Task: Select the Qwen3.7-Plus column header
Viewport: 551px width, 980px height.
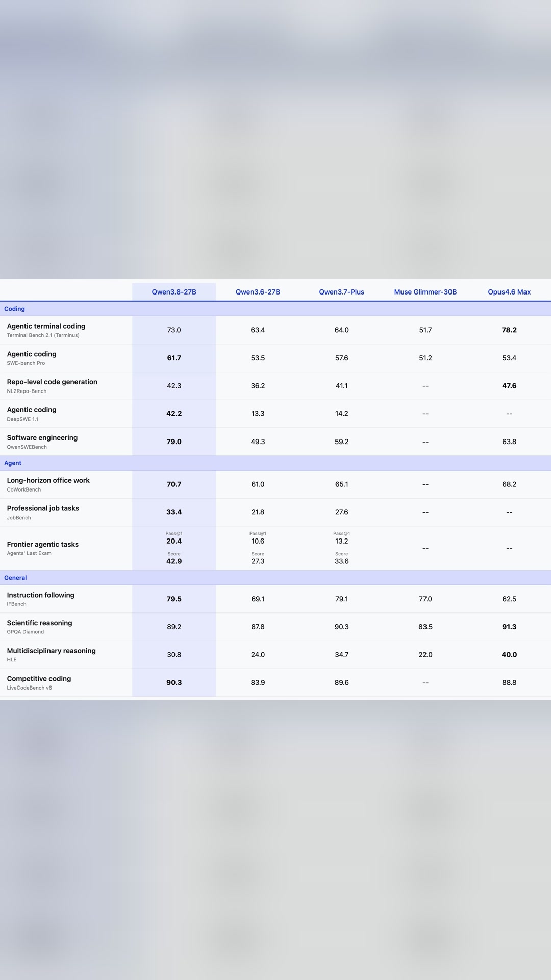Action: tap(342, 292)
